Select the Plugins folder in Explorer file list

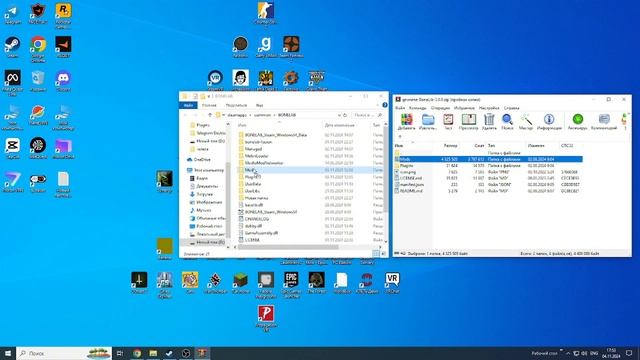(253, 177)
